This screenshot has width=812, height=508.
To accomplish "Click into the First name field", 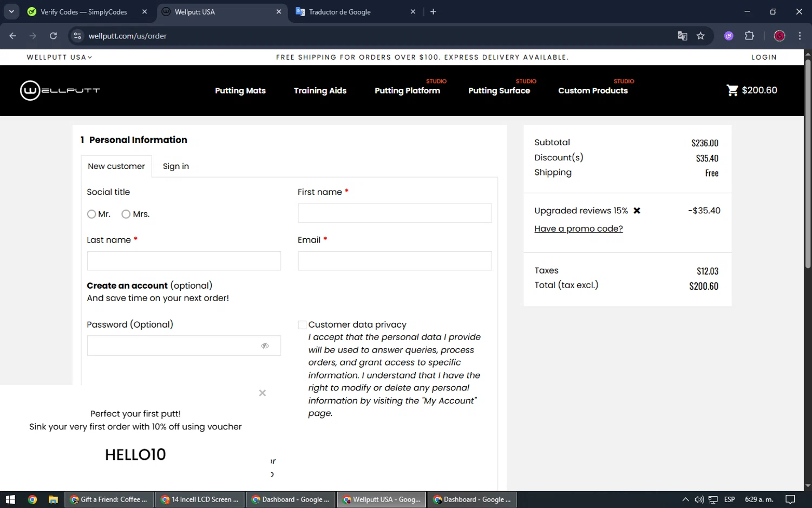I will (x=395, y=213).
